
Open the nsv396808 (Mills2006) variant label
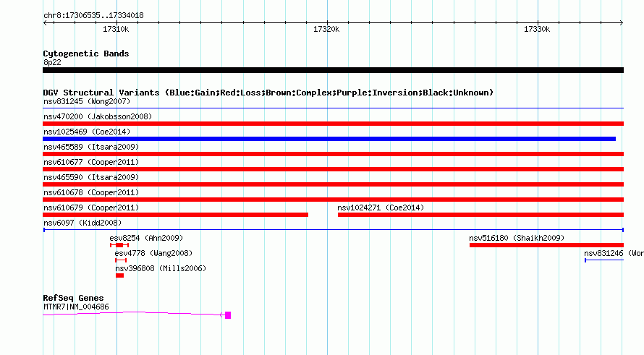coord(161,268)
